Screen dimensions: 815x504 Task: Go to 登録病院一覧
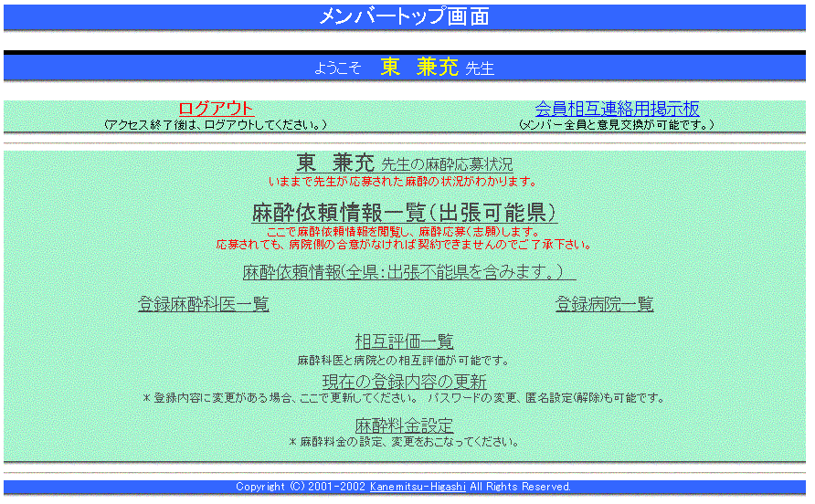604,304
